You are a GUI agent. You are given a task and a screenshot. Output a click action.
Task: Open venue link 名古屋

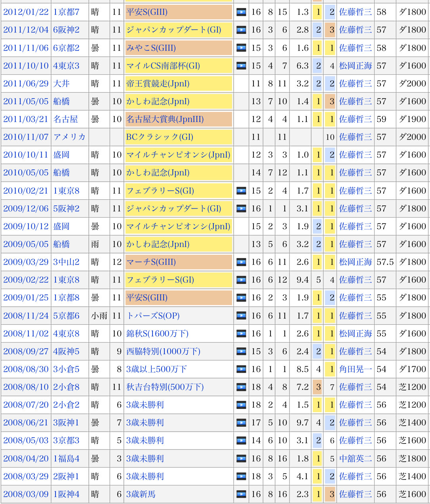point(65,119)
